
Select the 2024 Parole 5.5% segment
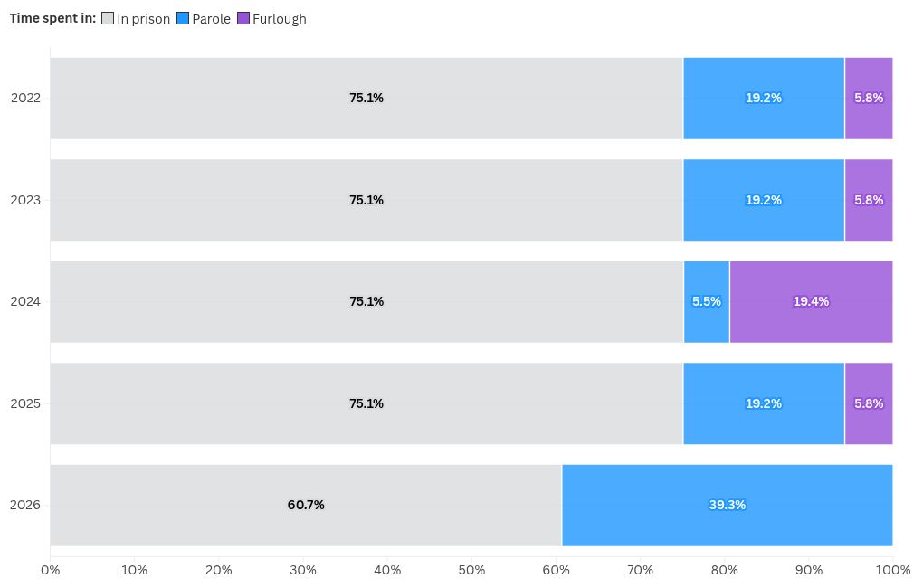click(707, 302)
